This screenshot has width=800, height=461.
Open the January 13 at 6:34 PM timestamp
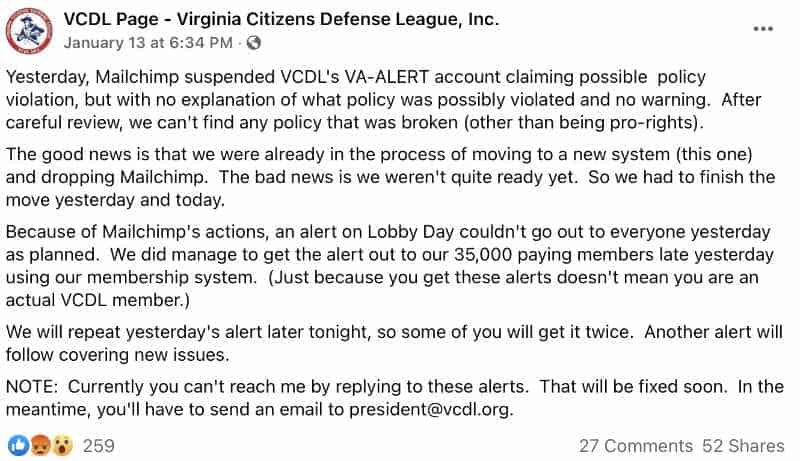coord(148,43)
